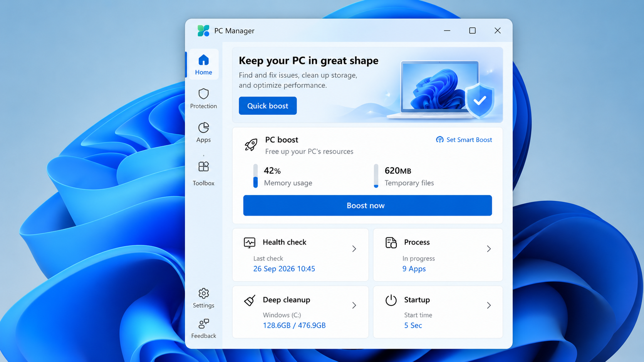The width and height of the screenshot is (644, 362).
Task: Switch to the Home tab label
Action: [x=203, y=72]
